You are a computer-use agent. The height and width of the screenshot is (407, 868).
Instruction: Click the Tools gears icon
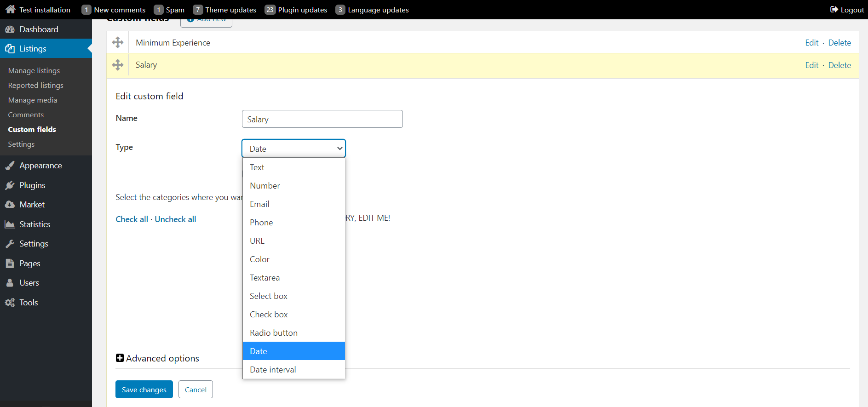[10, 303]
